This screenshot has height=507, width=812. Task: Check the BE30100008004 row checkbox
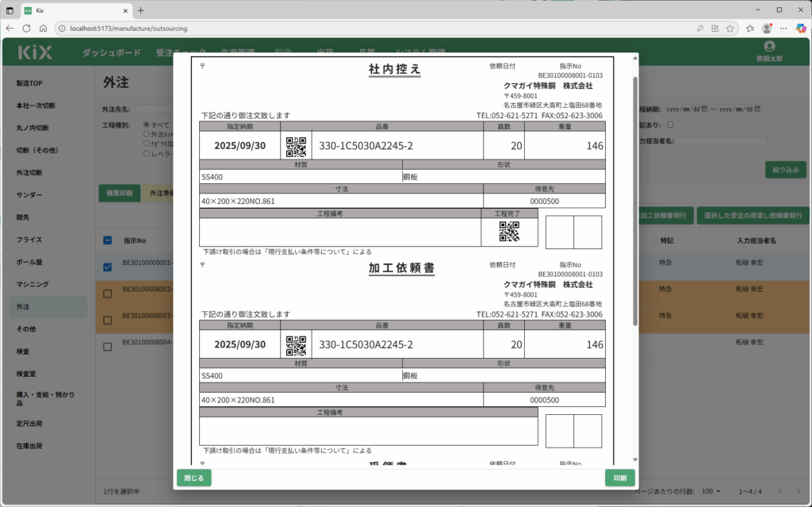tap(108, 345)
